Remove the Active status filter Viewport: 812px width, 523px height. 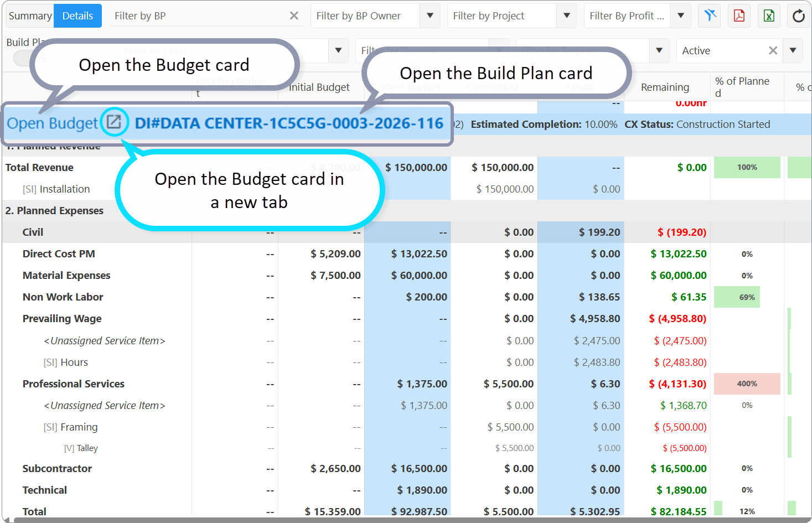(773, 50)
